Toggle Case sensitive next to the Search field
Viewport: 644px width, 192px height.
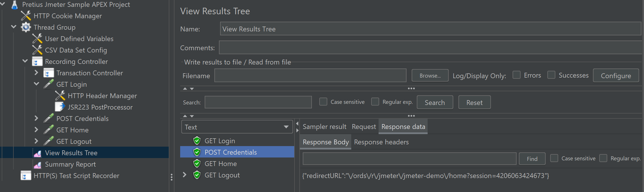(x=323, y=102)
